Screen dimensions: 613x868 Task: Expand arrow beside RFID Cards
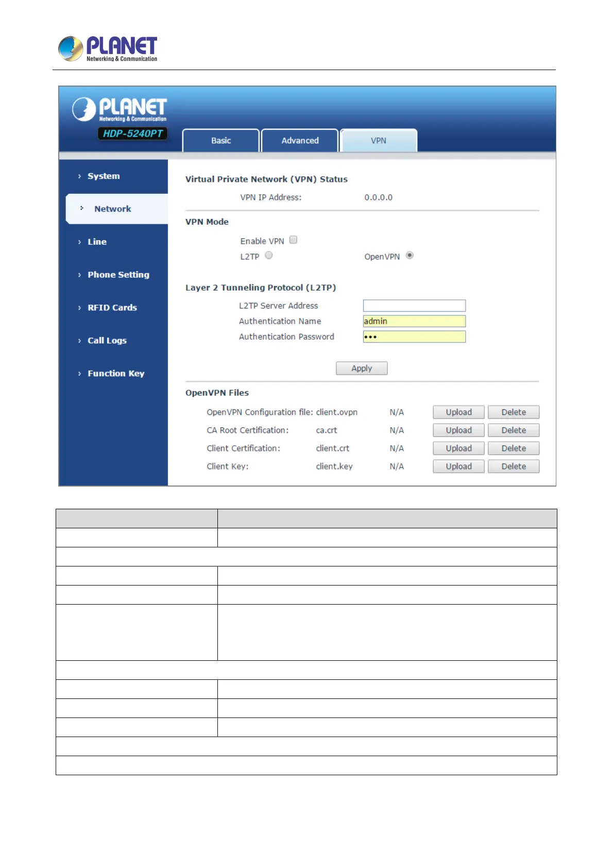point(79,308)
